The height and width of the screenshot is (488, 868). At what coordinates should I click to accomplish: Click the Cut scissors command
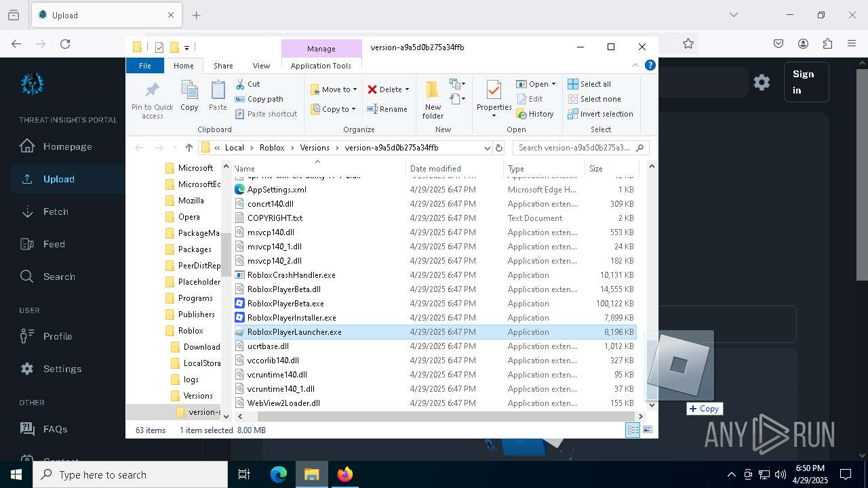(x=248, y=84)
